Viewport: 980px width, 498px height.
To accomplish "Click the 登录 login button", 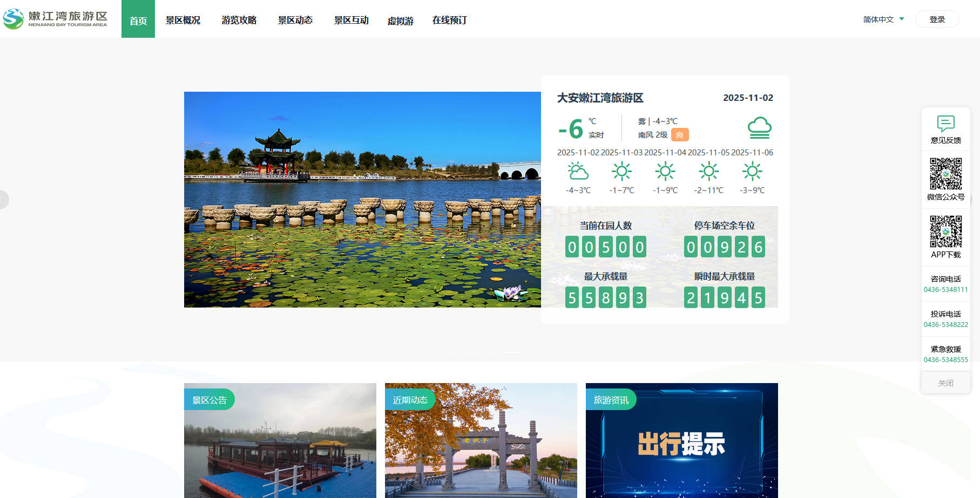I will [x=937, y=18].
